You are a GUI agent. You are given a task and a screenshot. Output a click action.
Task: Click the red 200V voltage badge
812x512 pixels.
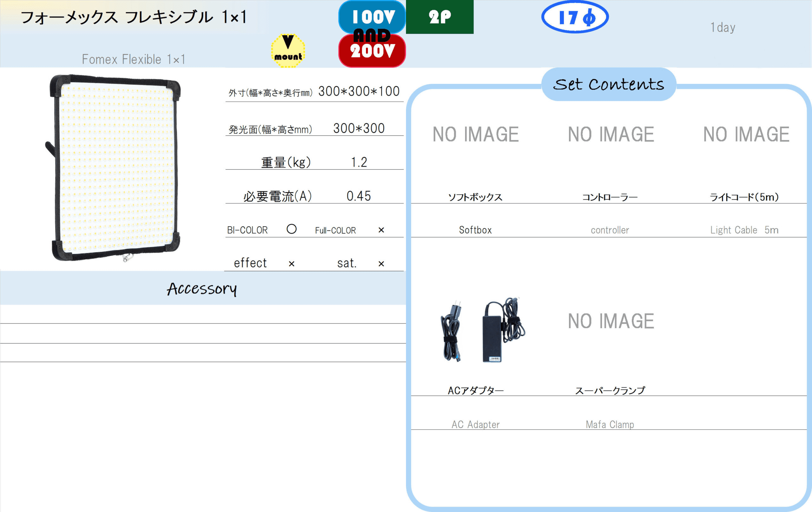click(x=372, y=52)
